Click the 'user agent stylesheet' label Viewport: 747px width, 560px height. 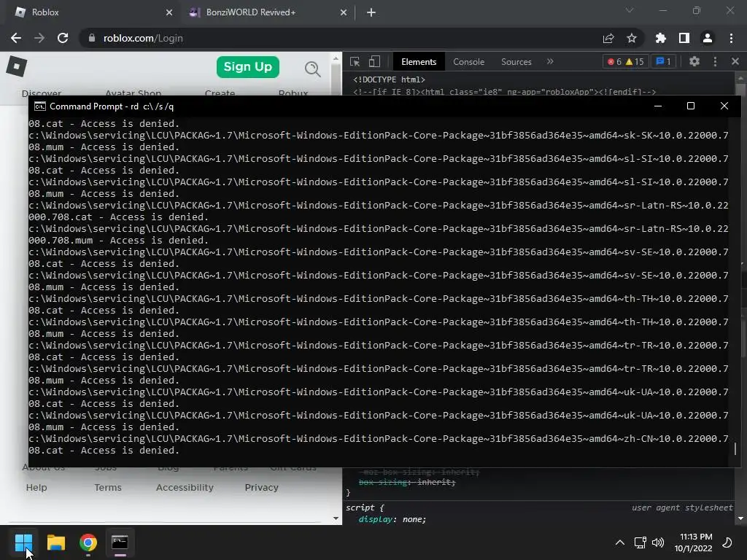pyautogui.click(x=682, y=507)
